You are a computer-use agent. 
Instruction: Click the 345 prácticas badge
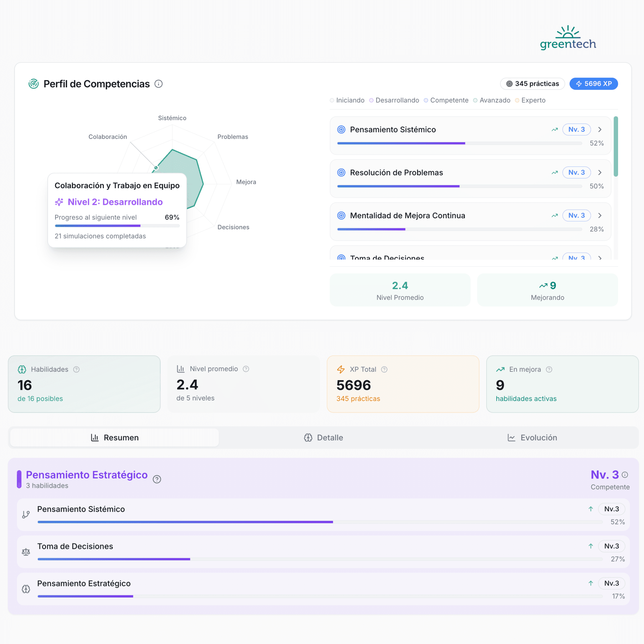coord(532,84)
